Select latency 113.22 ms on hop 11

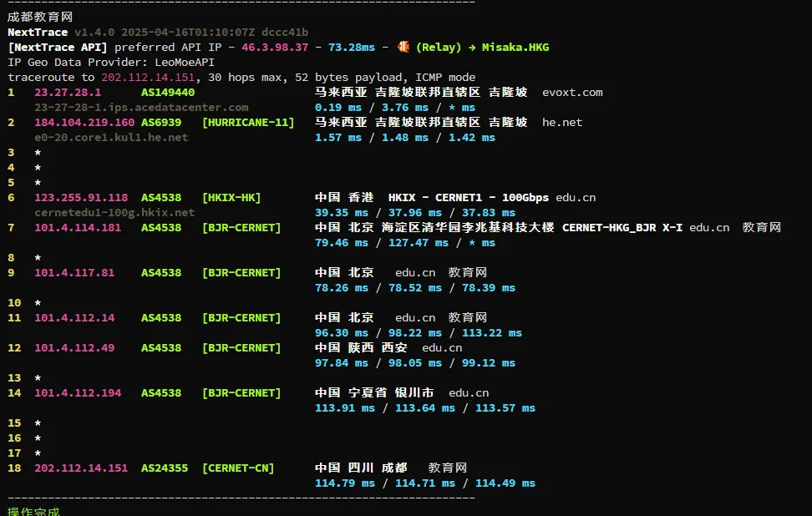point(492,332)
